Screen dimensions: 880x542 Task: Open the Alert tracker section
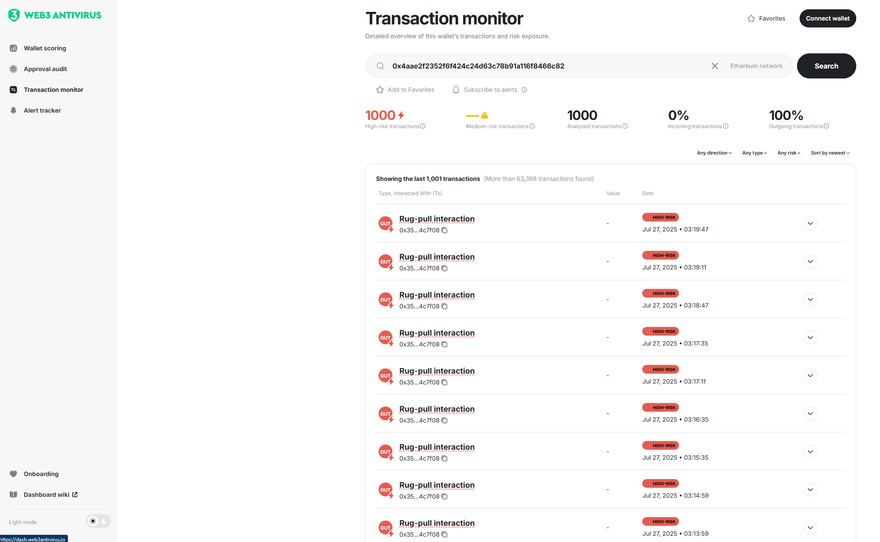(42, 110)
